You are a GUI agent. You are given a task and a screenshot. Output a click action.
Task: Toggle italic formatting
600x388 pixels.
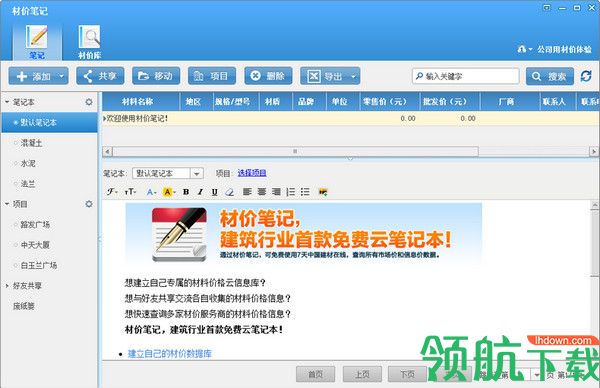point(200,192)
